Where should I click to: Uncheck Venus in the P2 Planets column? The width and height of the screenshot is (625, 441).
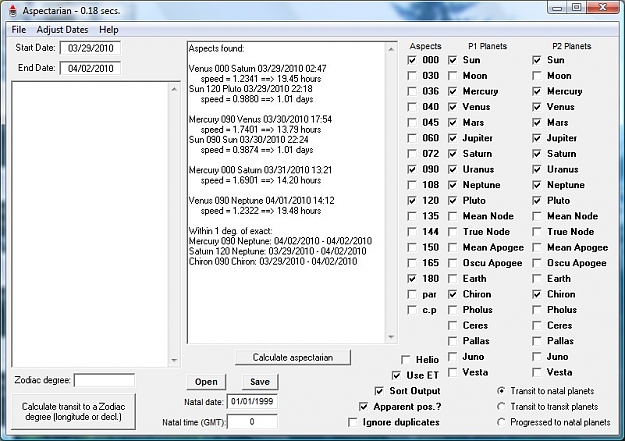point(537,107)
